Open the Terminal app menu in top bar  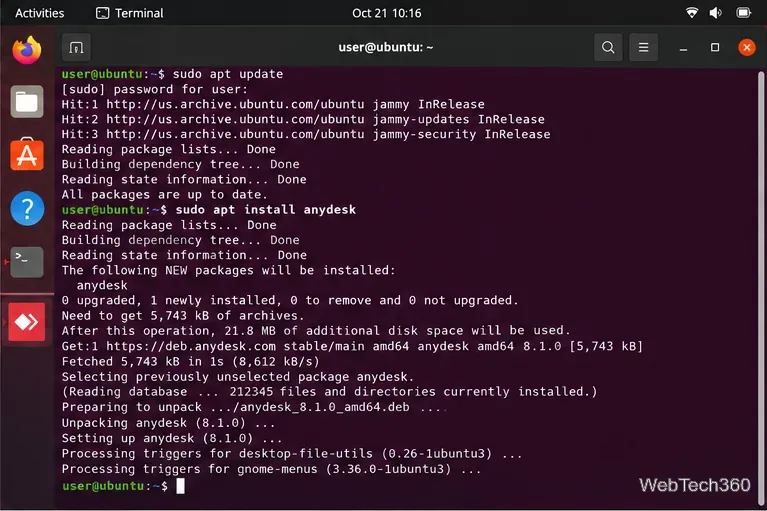[130, 13]
